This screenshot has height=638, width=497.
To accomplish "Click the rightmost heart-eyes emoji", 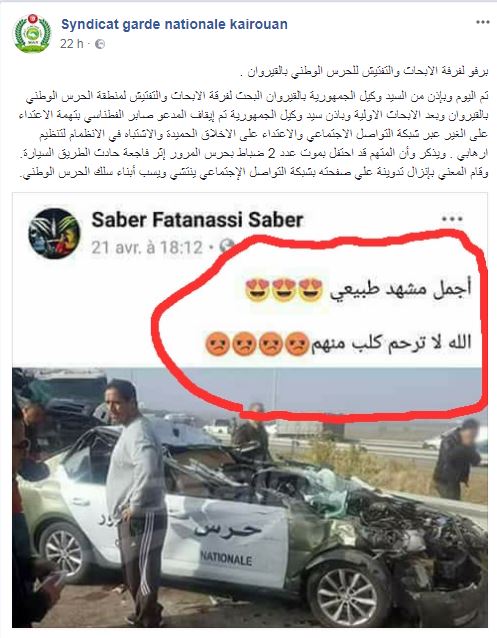I will (311, 290).
